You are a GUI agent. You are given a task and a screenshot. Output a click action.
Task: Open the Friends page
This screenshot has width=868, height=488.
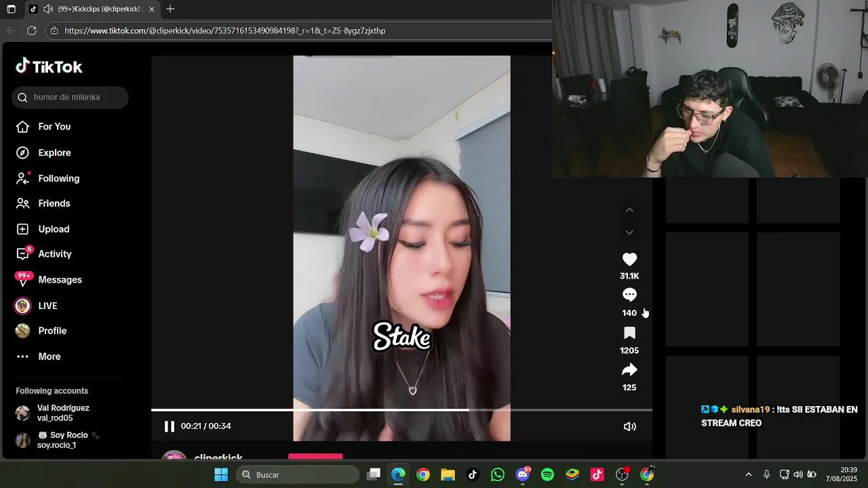(43, 203)
